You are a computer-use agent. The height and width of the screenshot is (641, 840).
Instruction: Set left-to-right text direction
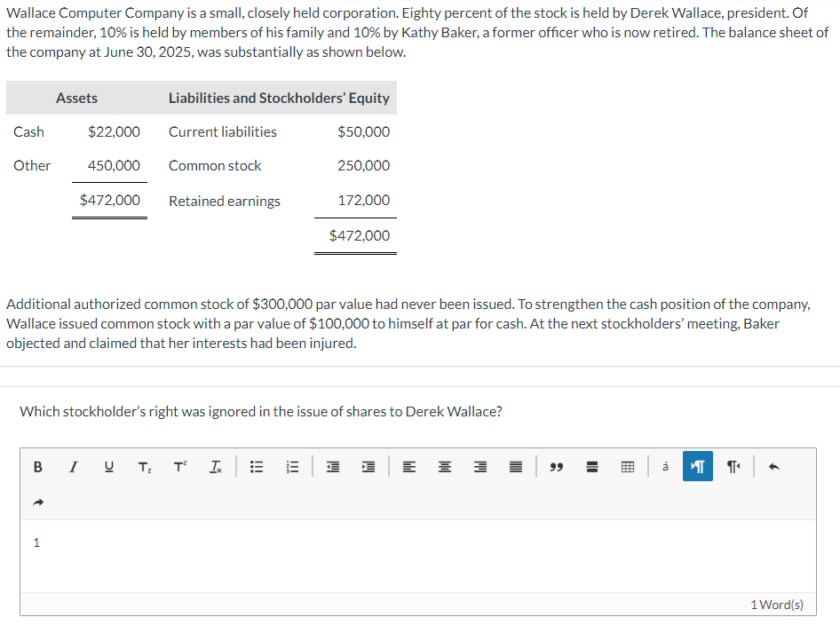[x=698, y=466]
